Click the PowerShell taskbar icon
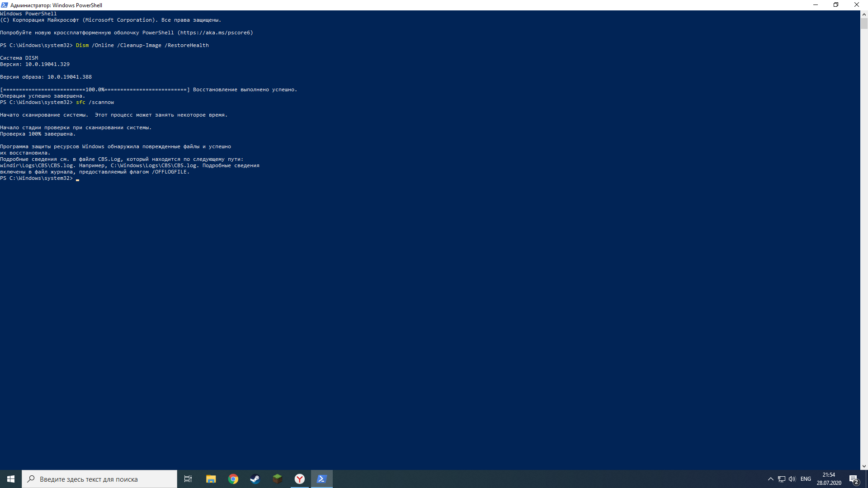The width and height of the screenshot is (868, 488). click(322, 479)
